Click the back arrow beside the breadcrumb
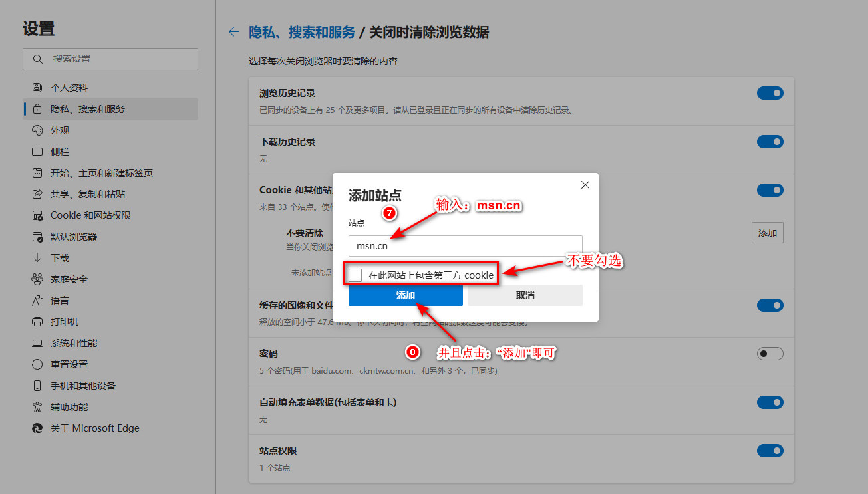 pos(233,32)
